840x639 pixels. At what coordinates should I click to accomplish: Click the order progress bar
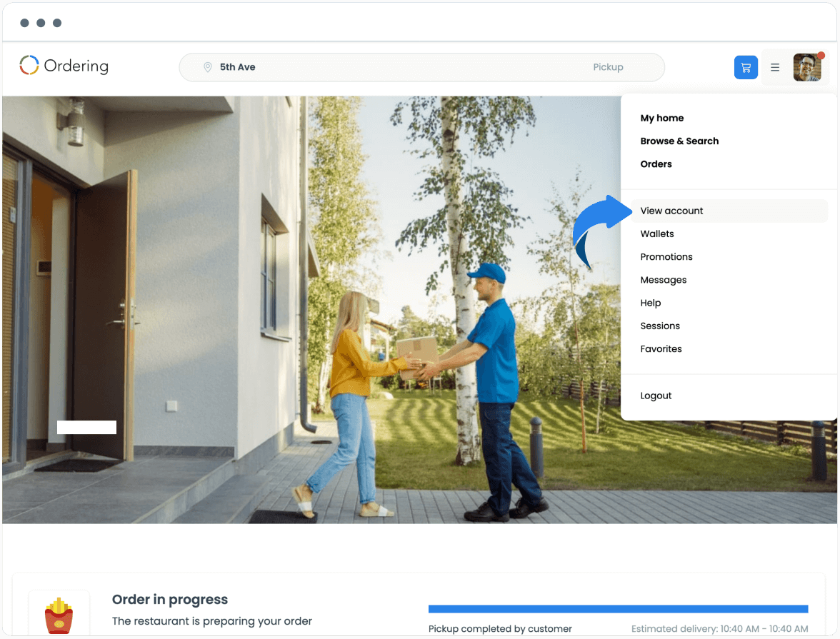coord(619,609)
